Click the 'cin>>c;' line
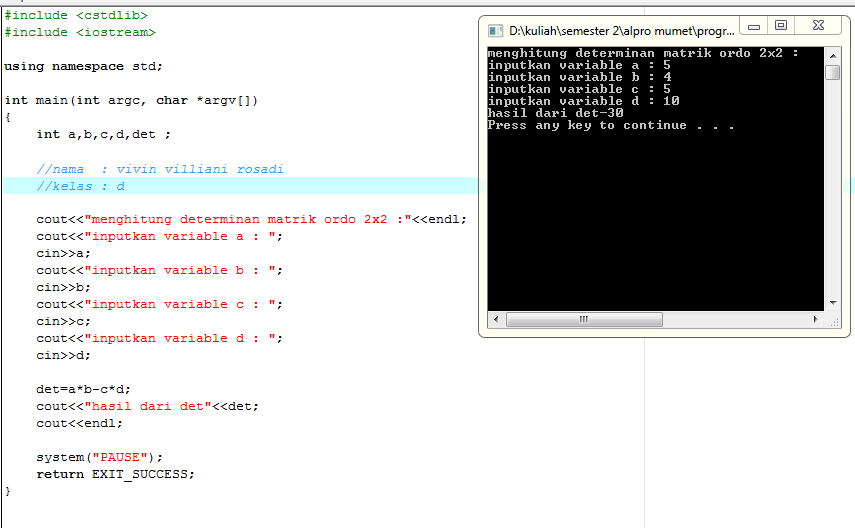 click(x=63, y=321)
